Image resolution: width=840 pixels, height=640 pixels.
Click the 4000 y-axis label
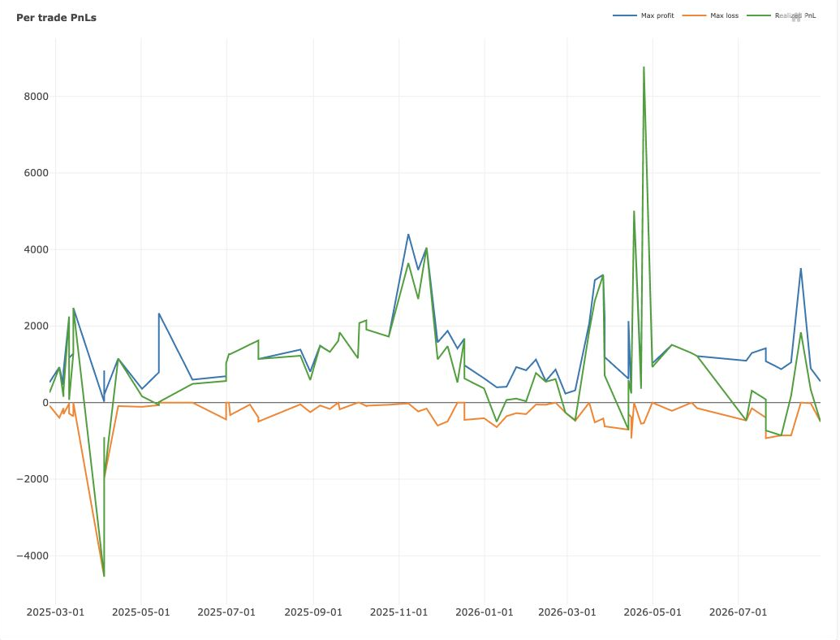[36, 250]
